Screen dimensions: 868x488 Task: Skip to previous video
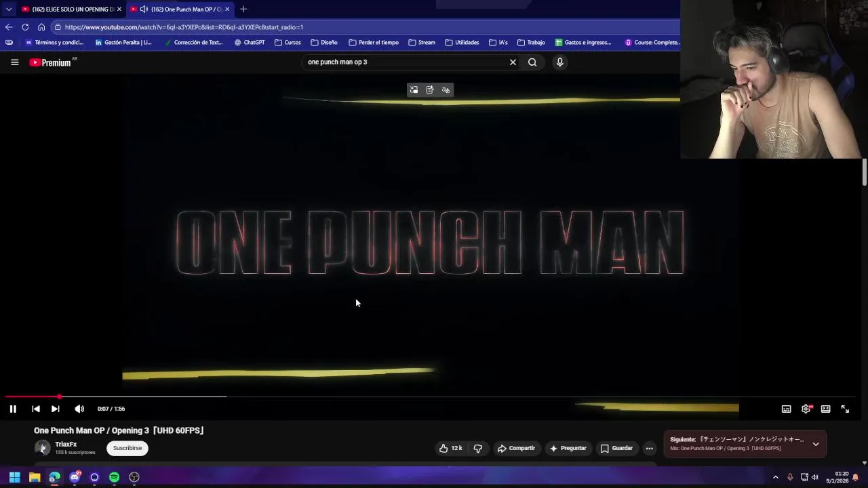(x=36, y=409)
